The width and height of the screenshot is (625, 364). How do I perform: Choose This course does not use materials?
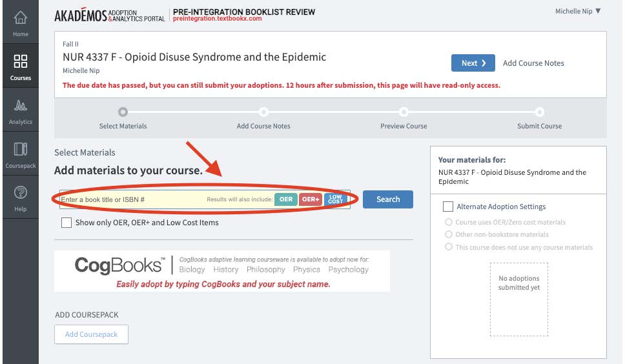click(x=449, y=247)
